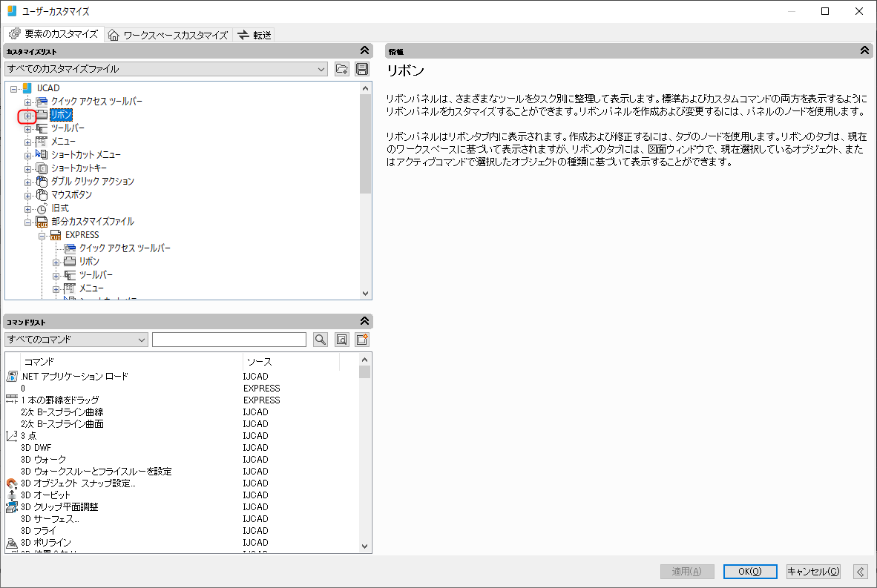
Task: Click the customize tree scrollbar down arrow
Action: [365, 294]
